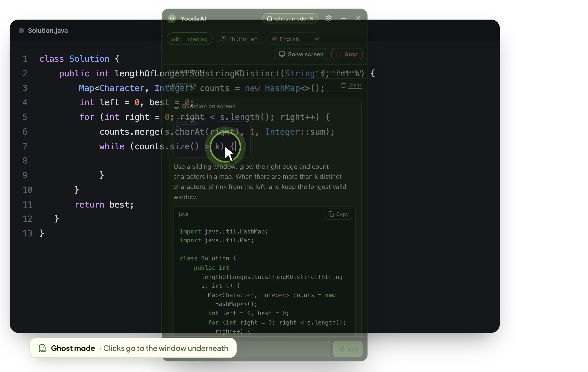588x372 pixels.
Task: Click 'import java.util.HashMap;' in answer code
Action: (x=224, y=232)
